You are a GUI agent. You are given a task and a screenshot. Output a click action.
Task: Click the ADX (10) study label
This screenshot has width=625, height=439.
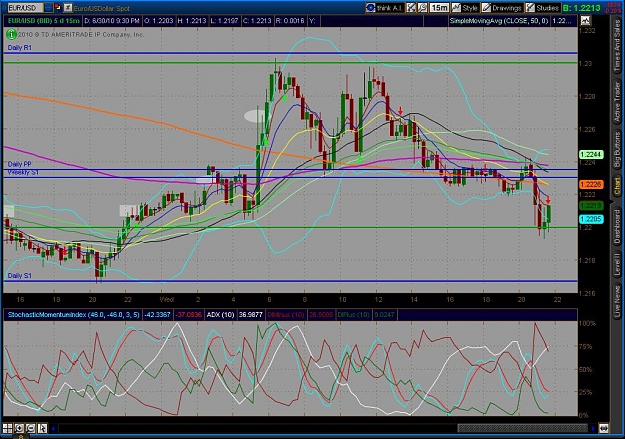pyautogui.click(x=220, y=315)
